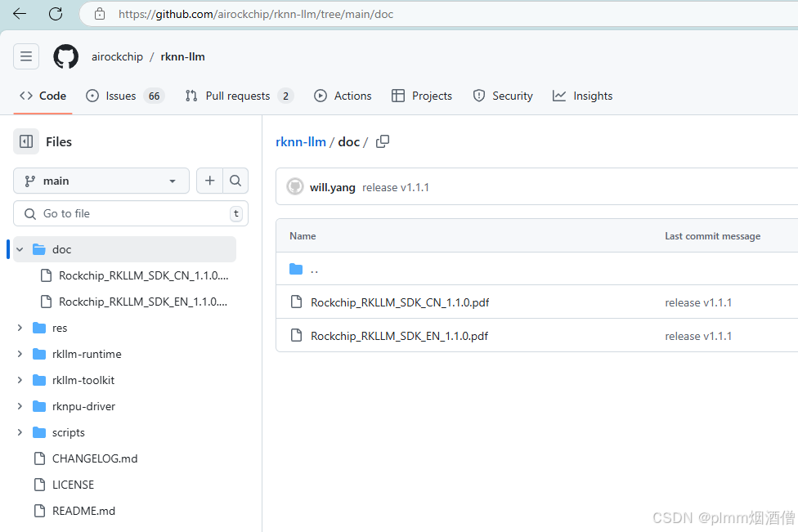
Task: Select the scripts folder
Action: pos(68,433)
